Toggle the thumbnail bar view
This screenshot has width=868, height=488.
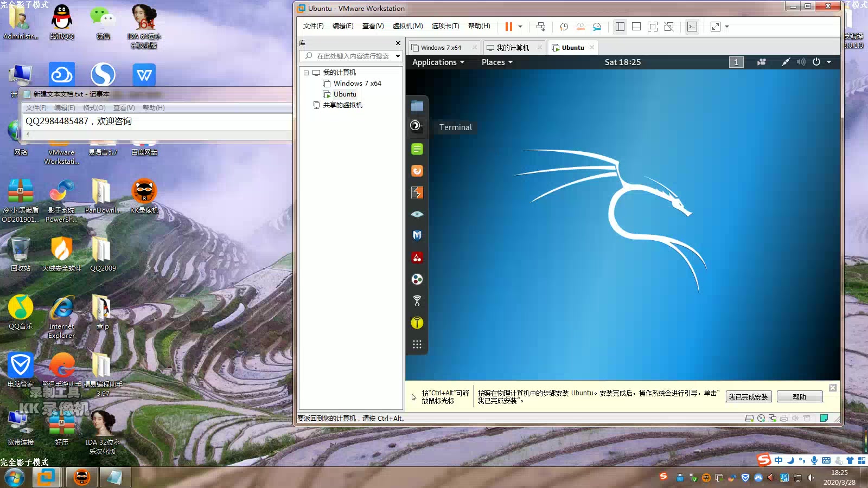[x=635, y=26]
